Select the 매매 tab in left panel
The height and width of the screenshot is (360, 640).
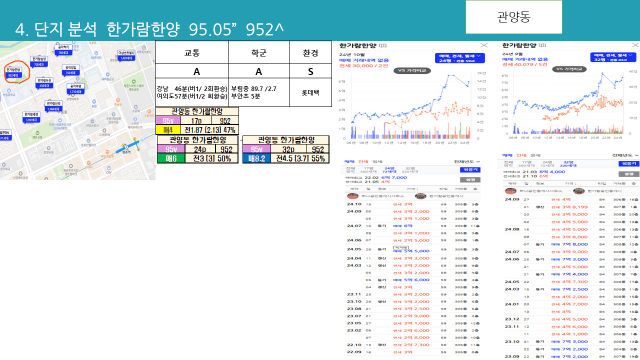(x=349, y=162)
